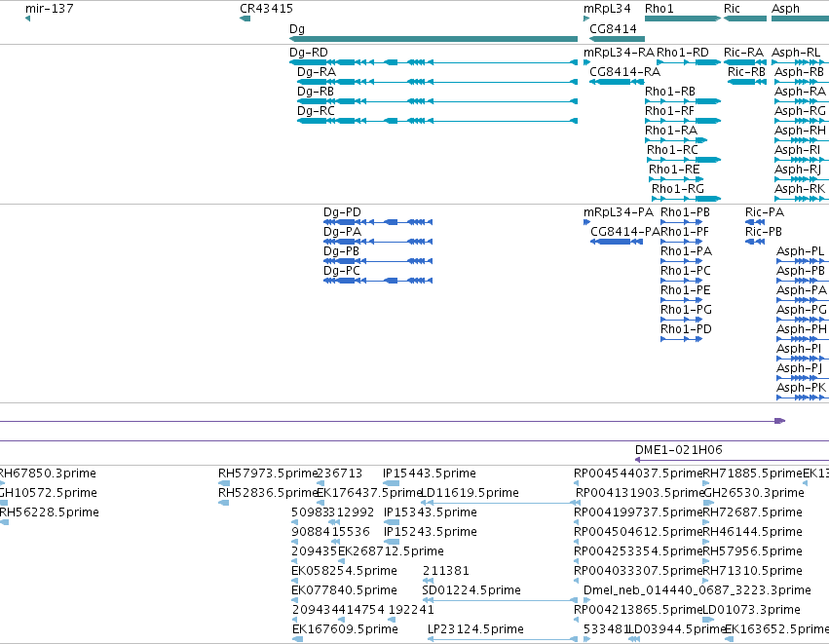The height and width of the screenshot is (644, 829).
Task: Select EST Dmel_neb_014440_0687_3223.3prime
Action: pyautogui.click(x=586, y=600)
